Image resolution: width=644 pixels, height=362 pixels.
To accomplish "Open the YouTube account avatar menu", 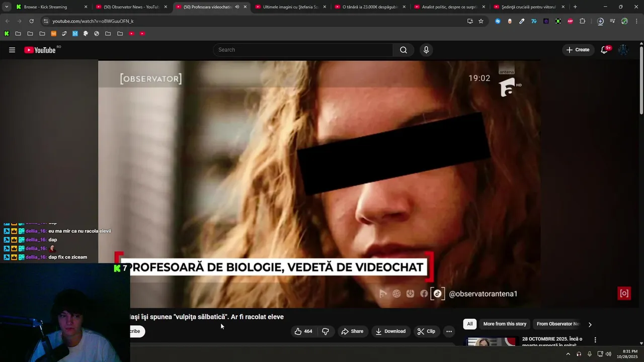I will coord(623,50).
